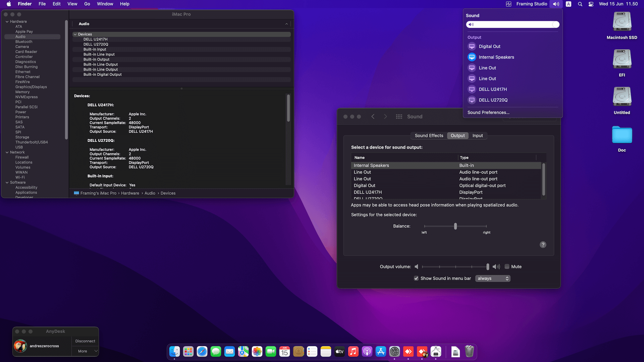Image resolution: width=644 pixels, height=362 pixels.
Task: Open Maps app in Dock
Action: click(243, 351)
